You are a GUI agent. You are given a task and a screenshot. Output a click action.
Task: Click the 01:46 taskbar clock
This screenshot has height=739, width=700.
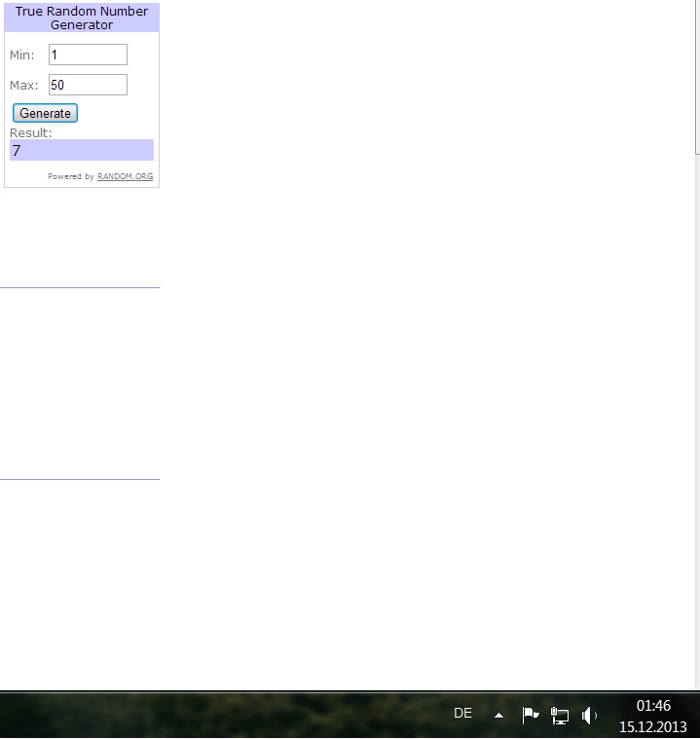[x=653, y=706]
